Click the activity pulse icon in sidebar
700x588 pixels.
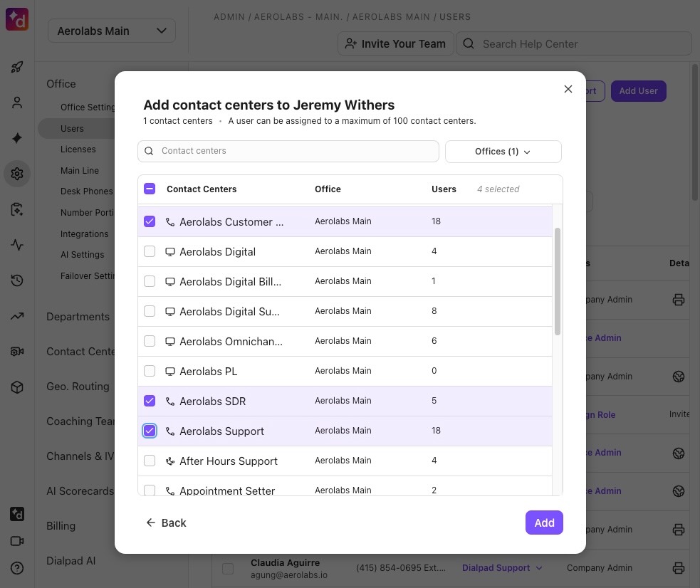click(x=17, y=244)
